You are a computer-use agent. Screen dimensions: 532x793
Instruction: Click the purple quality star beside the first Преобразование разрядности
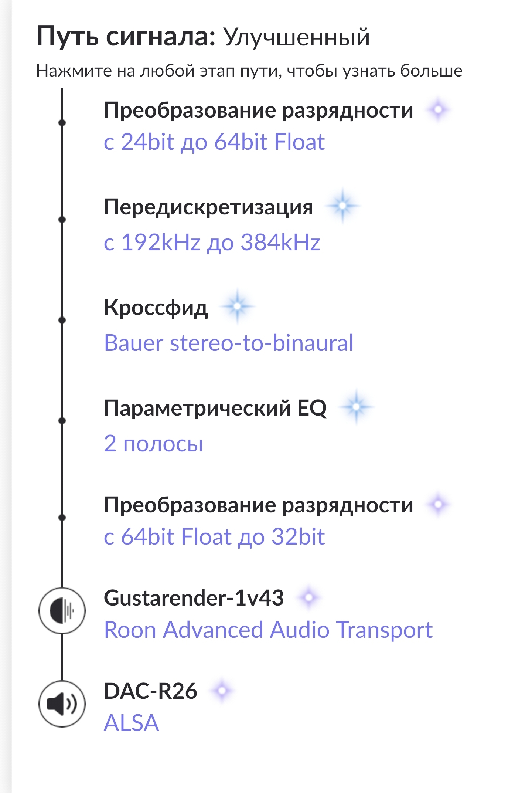pyautogui.click(x=438, y=110)
